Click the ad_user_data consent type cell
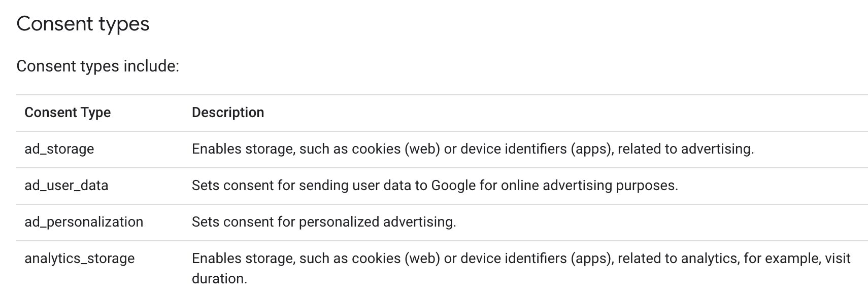This screenshot has height=295, width=868. [66, 185]
